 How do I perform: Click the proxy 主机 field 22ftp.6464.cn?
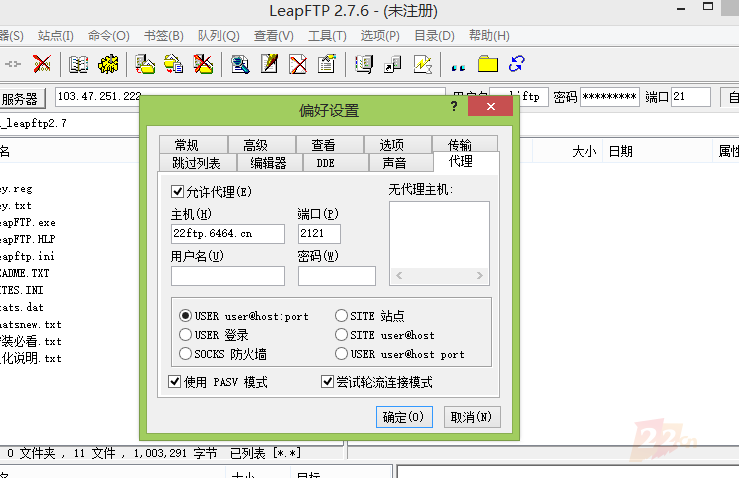coord(228,233)
